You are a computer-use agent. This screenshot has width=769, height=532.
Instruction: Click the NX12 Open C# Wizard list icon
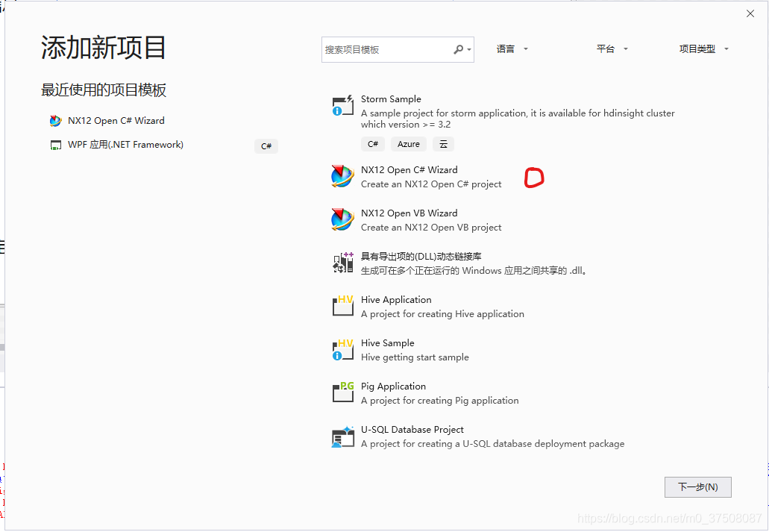pos(343,176)
